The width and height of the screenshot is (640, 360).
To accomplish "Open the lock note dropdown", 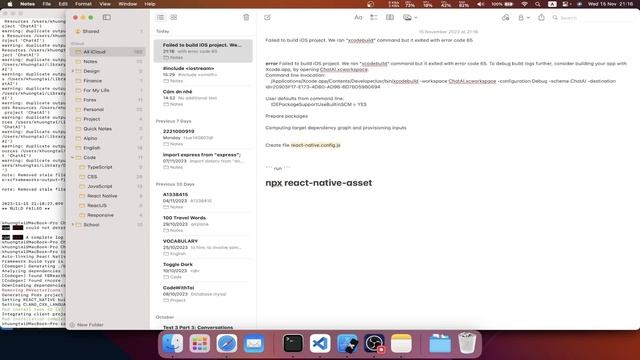I will pos(524,18).
